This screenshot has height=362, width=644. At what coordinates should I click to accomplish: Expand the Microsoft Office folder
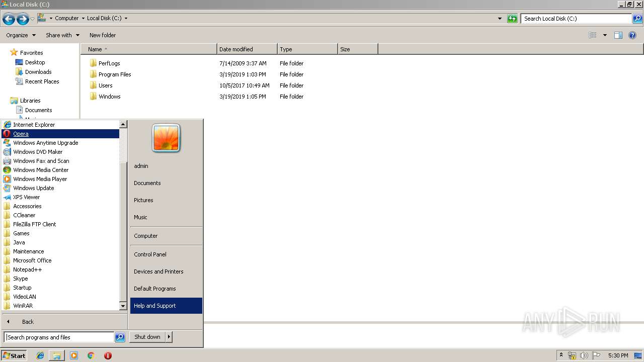[60, 260]
